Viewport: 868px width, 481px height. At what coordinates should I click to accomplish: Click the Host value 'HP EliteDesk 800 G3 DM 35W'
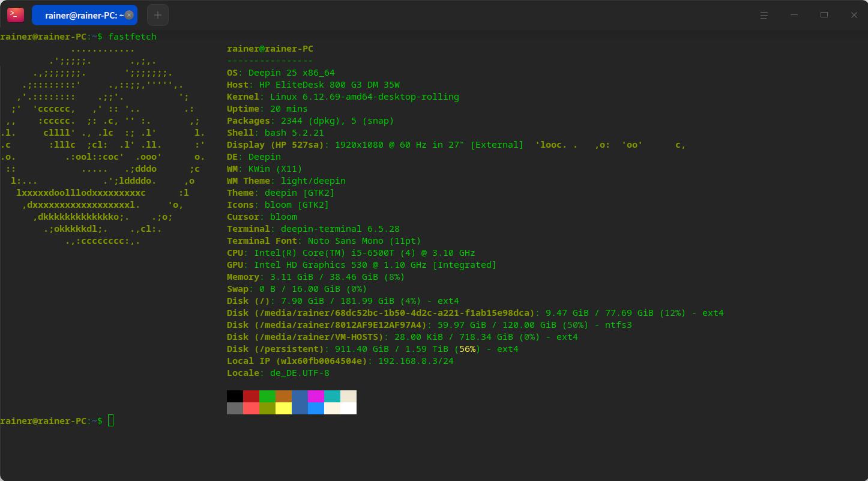tap(330, 85)
